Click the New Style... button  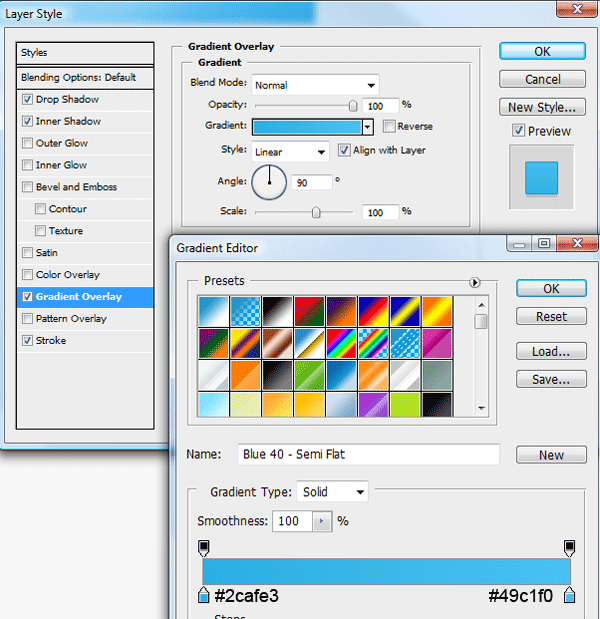point(542,107)
